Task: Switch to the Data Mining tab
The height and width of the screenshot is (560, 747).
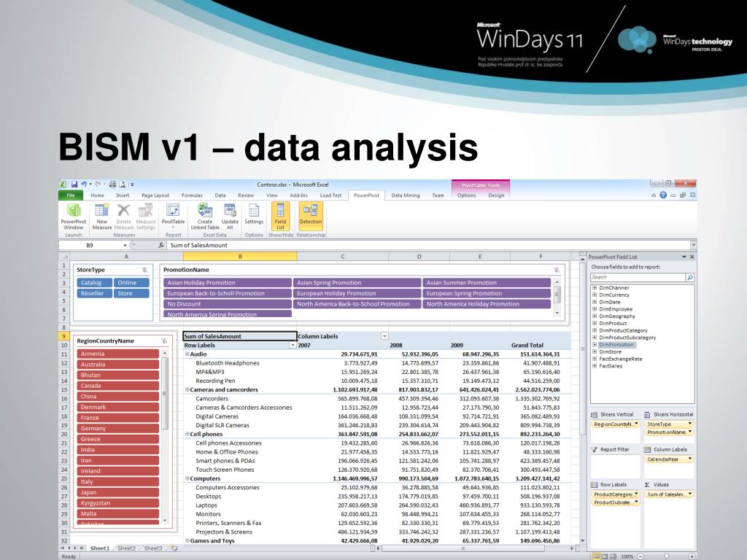Action: pos(406,195)
